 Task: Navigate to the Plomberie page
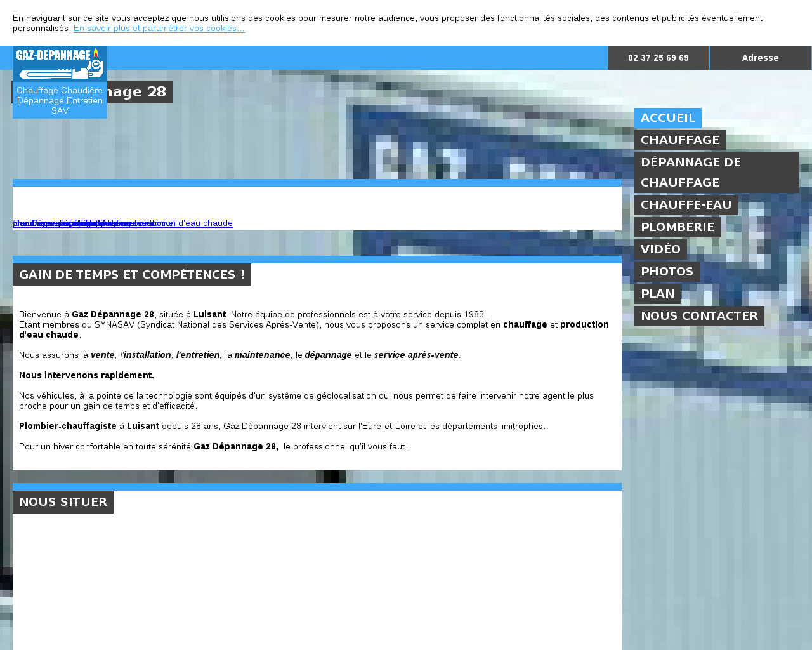tap(678, 227)
